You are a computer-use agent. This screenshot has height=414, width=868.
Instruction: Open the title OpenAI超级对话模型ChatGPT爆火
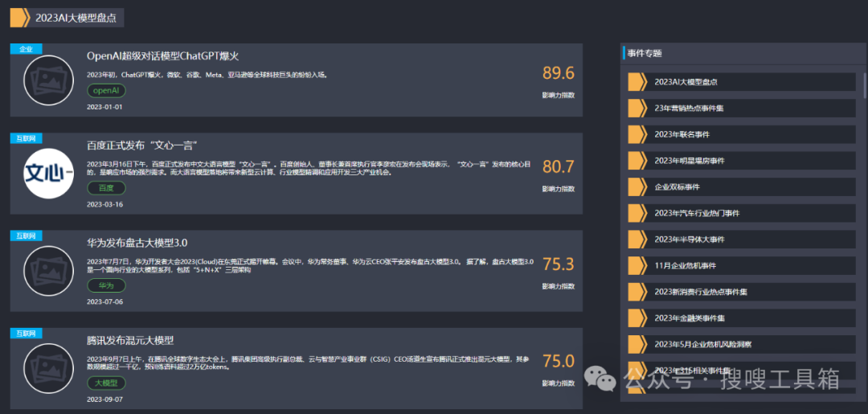[162, 56]
